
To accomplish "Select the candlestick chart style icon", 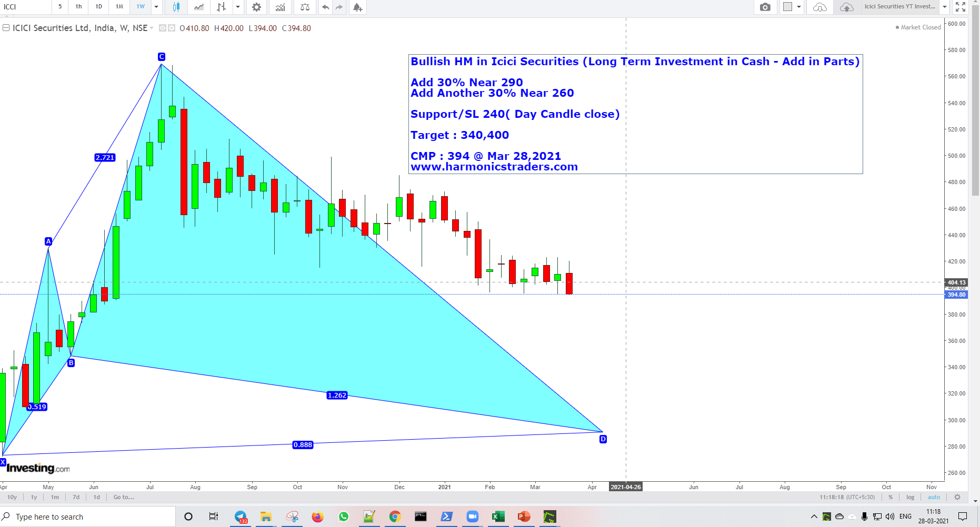I will [x=176, y=7].
